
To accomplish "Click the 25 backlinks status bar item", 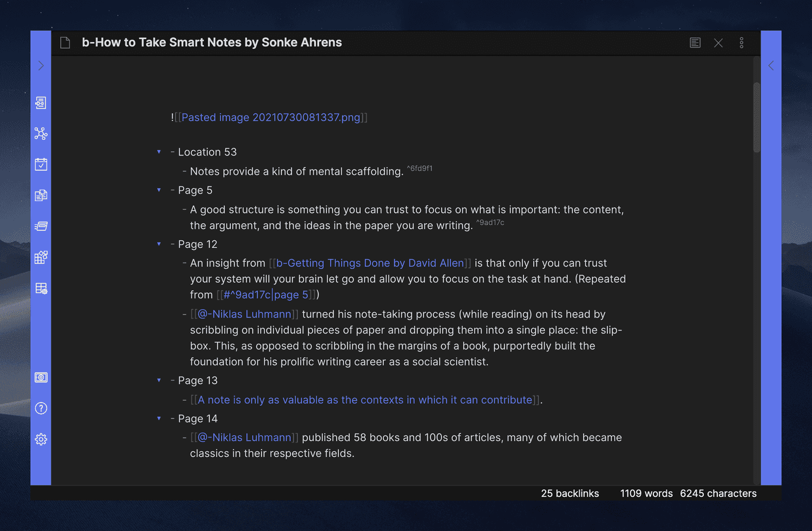I will [x=569, y=494].
